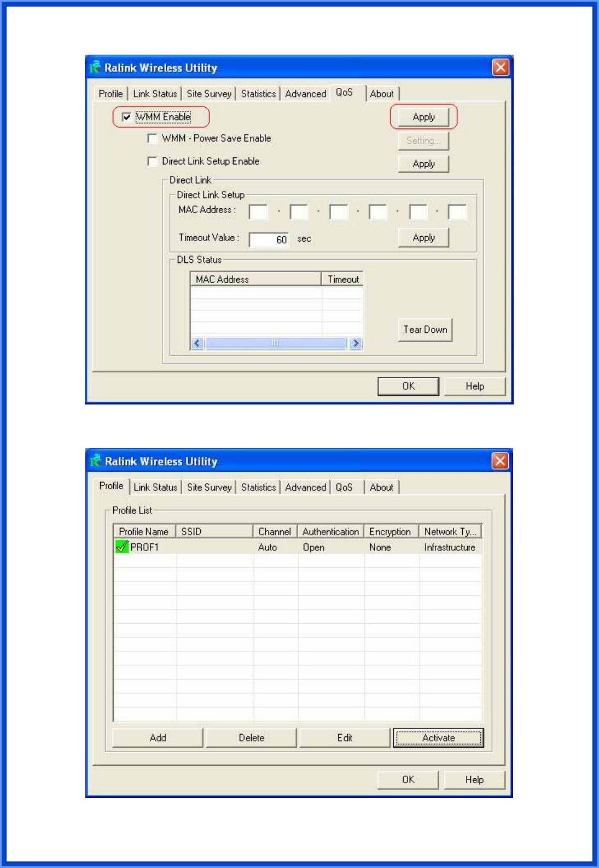Click the Channel column header
Image resolution: width=599 pixels, height=868 pixels.
[275, 531]
